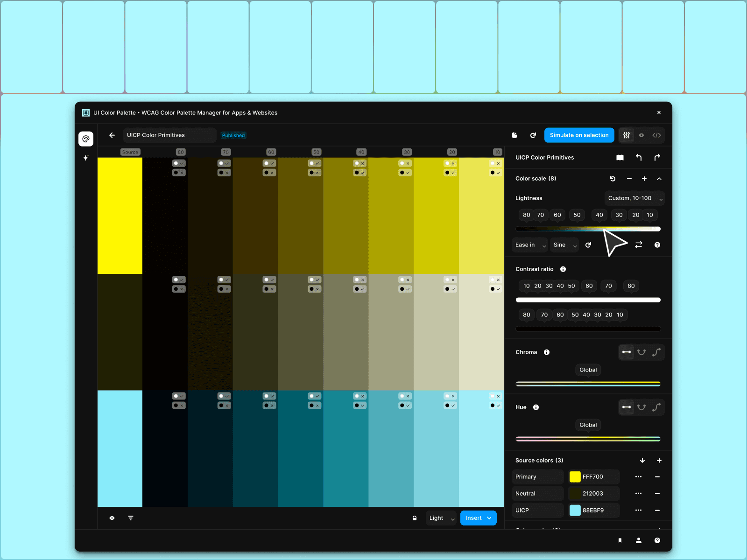
Task: Switch to the code export tab
Action: (656, 135)
